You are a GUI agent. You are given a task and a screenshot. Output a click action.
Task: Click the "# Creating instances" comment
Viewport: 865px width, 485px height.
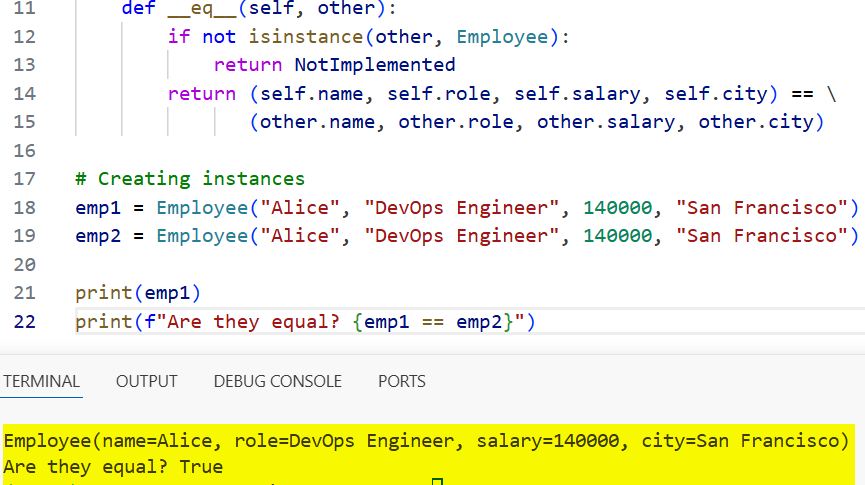[x=190, y=179]
